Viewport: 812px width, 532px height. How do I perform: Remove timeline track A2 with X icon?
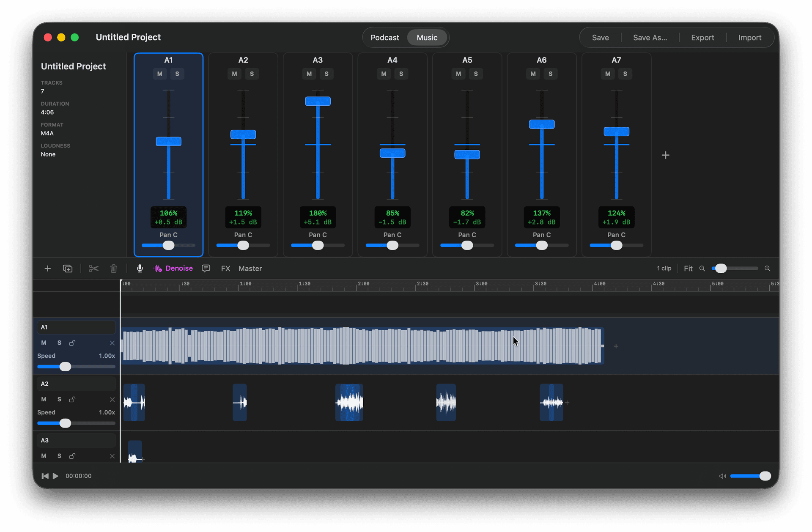tap(112, 400)
